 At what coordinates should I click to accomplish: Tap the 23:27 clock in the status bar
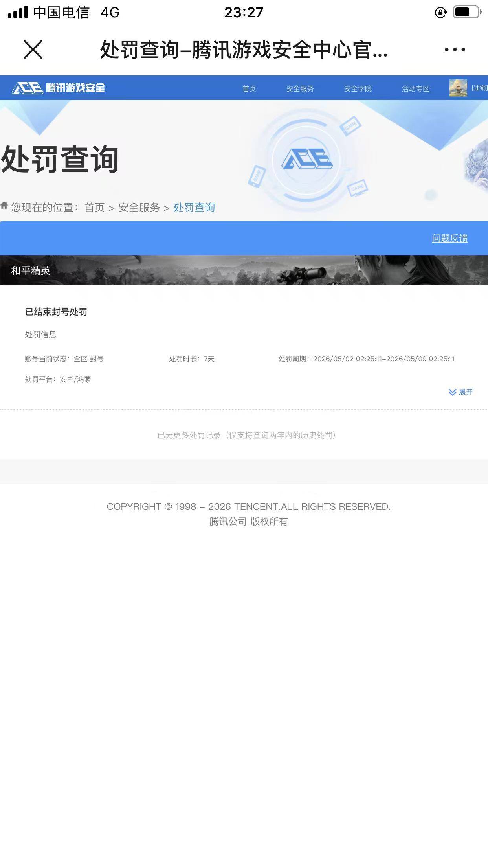tap(244, 13)
